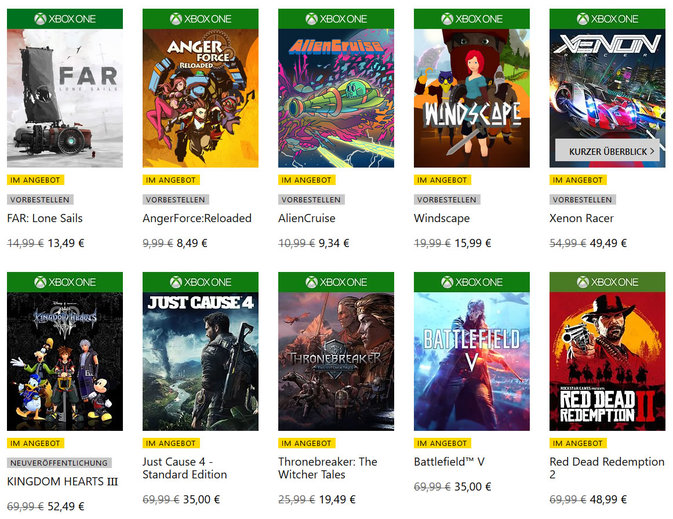Click the FAR: Lone Sails title link
The image size is (673, 519).
[x=45, y=218]
